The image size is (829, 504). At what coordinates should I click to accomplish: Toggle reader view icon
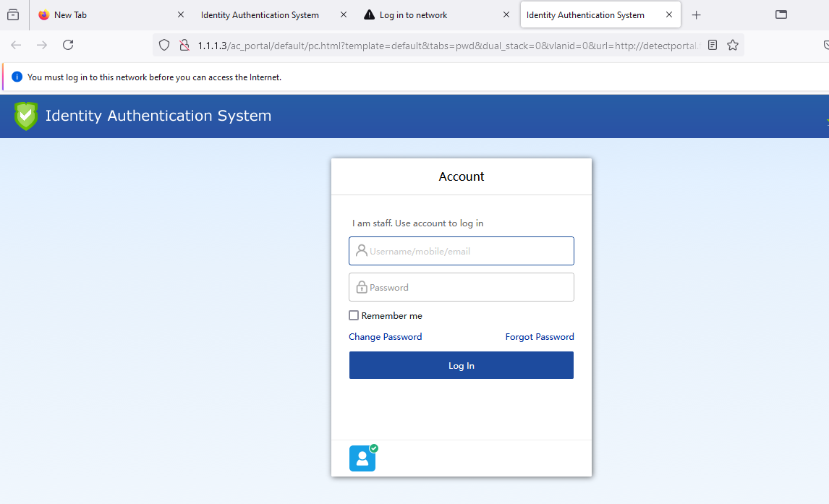pyautogui.click(x=713, y=46)
